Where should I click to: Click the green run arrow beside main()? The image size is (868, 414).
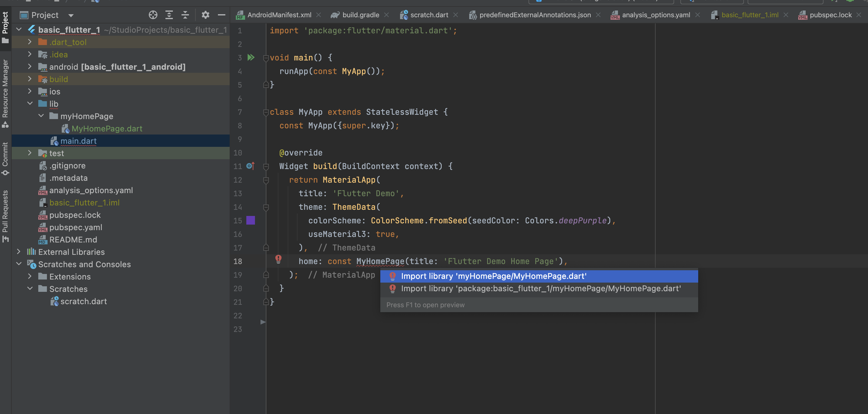(251, 57)
